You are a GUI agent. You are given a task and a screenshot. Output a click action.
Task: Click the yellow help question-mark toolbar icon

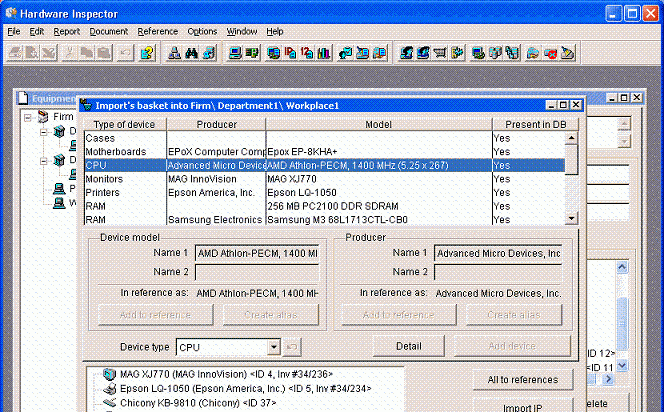[x=147, y=53]
